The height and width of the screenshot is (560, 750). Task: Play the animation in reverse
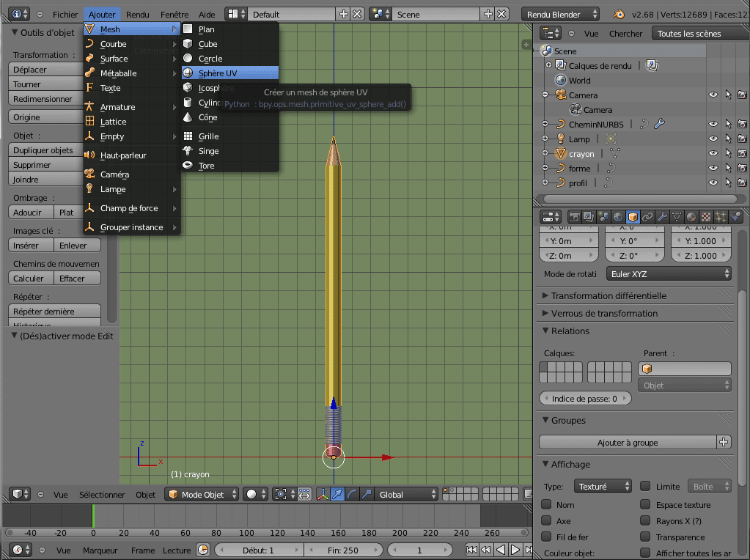[501, 550]
